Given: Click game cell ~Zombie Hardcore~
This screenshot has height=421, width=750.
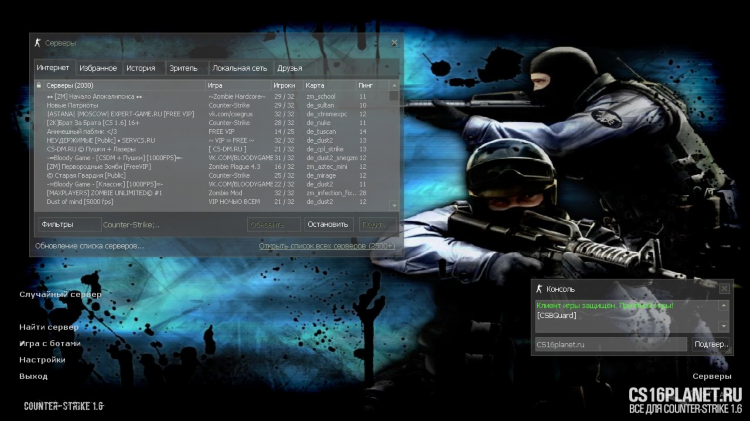Looking at the screenshot, I should 237,97.
